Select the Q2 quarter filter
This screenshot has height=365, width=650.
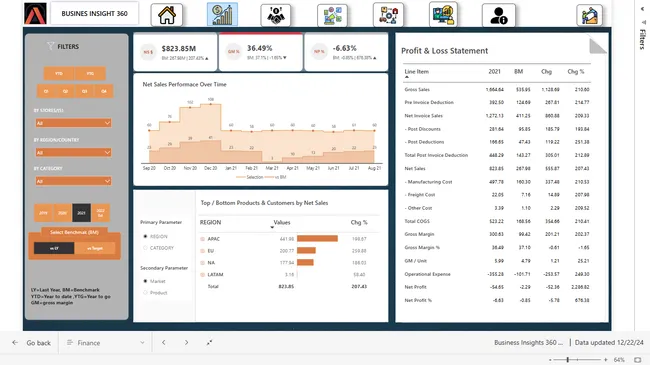pyautogui.click(x=65, y=91)
